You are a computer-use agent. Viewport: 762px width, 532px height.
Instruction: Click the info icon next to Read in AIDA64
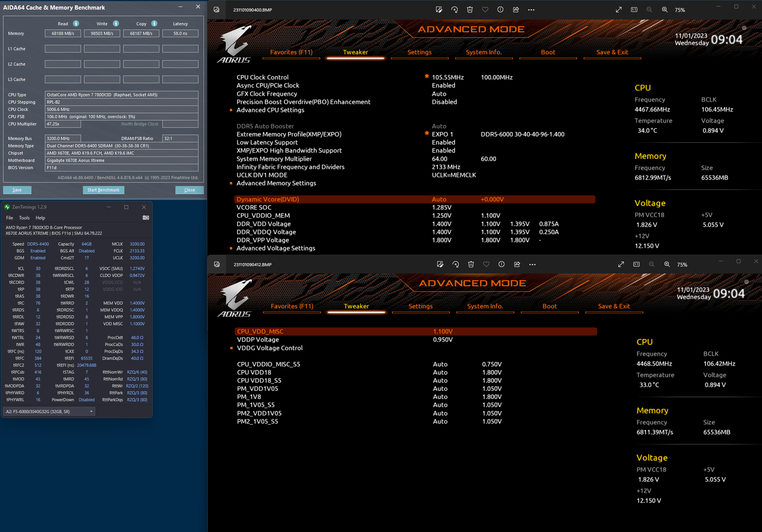click(x=76, y=23)
